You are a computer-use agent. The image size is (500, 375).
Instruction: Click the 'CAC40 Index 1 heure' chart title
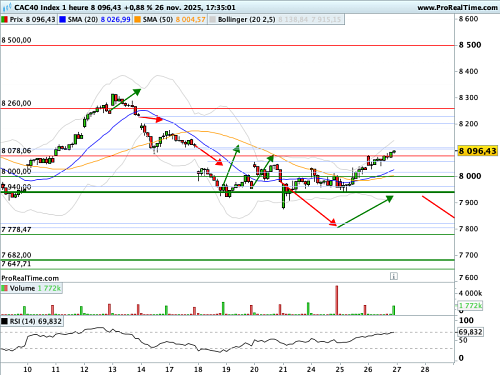pos(51,7)
